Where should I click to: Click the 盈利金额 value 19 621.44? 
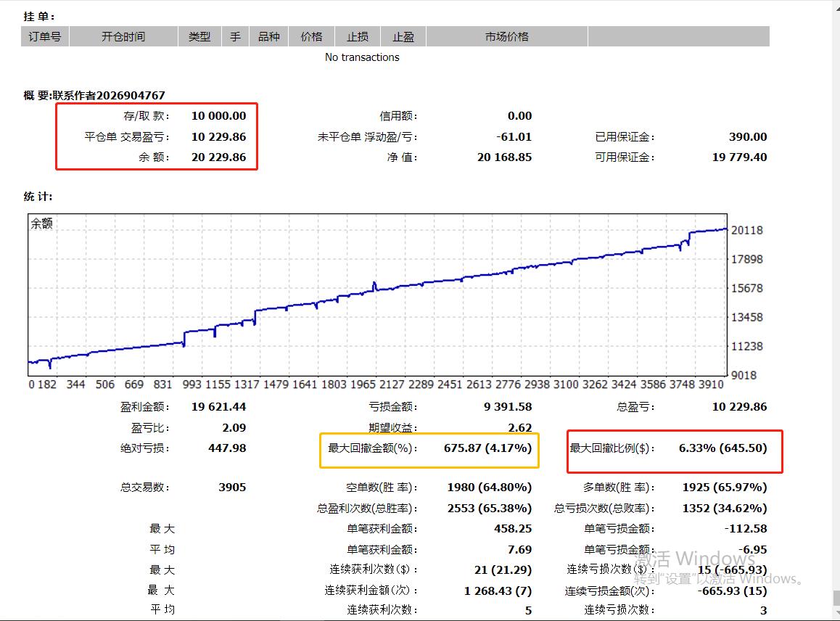[218, 407]
